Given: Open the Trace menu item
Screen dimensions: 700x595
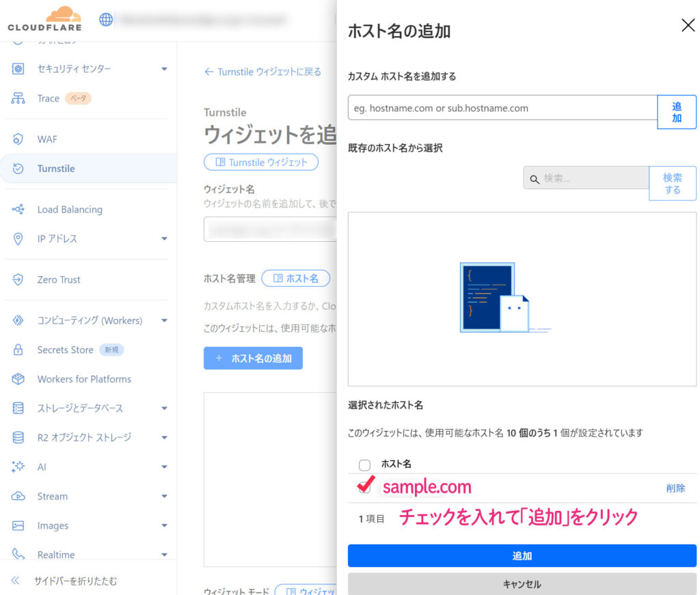Looking at the screenshot, I should point(49,98).
